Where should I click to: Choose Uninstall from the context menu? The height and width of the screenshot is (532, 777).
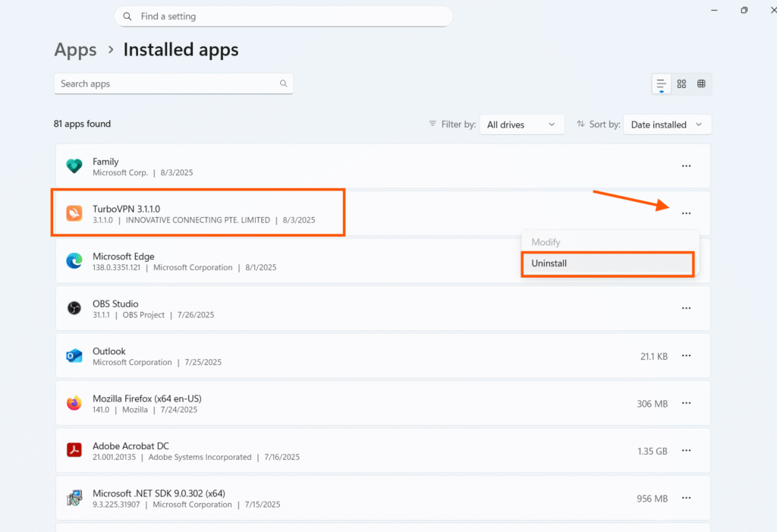(608, 264)
